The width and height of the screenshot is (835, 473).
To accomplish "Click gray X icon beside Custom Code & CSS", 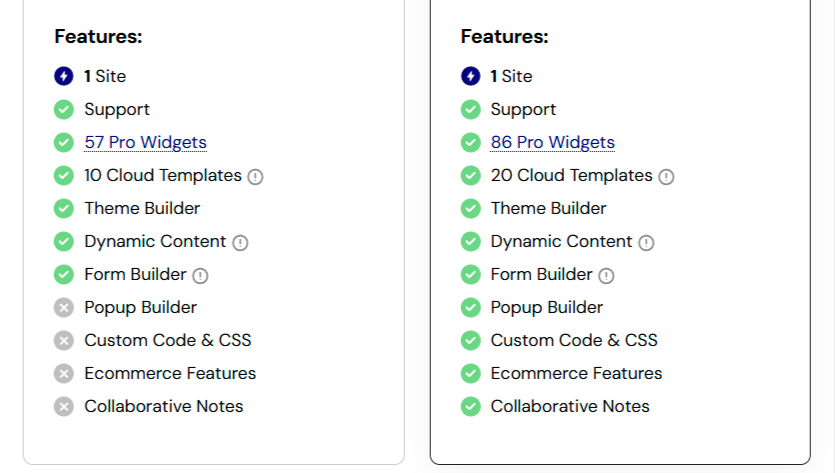I will [64, 341].
